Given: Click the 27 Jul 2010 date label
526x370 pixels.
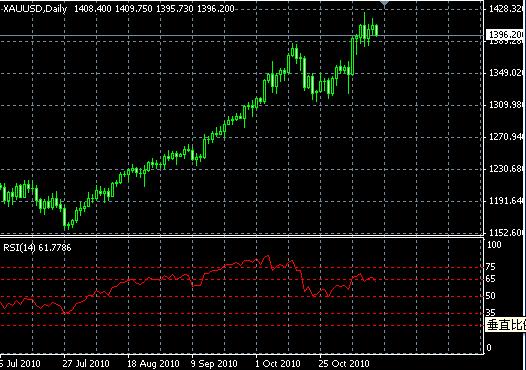Looking at the screenshot, I should (x=86, y=363).
